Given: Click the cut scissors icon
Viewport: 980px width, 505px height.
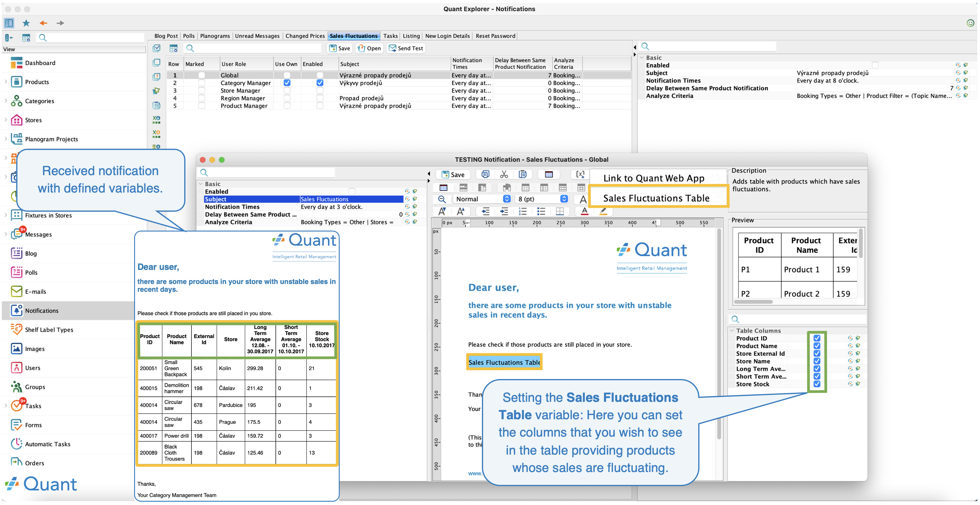Looking at the screenshot, I should [x=504, y=175].
